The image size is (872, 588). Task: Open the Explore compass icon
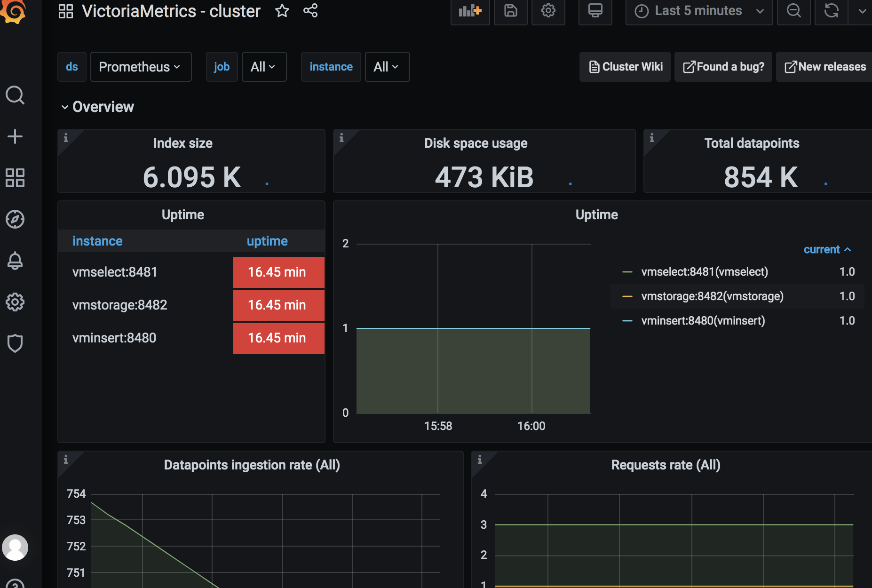coord(15,219)
